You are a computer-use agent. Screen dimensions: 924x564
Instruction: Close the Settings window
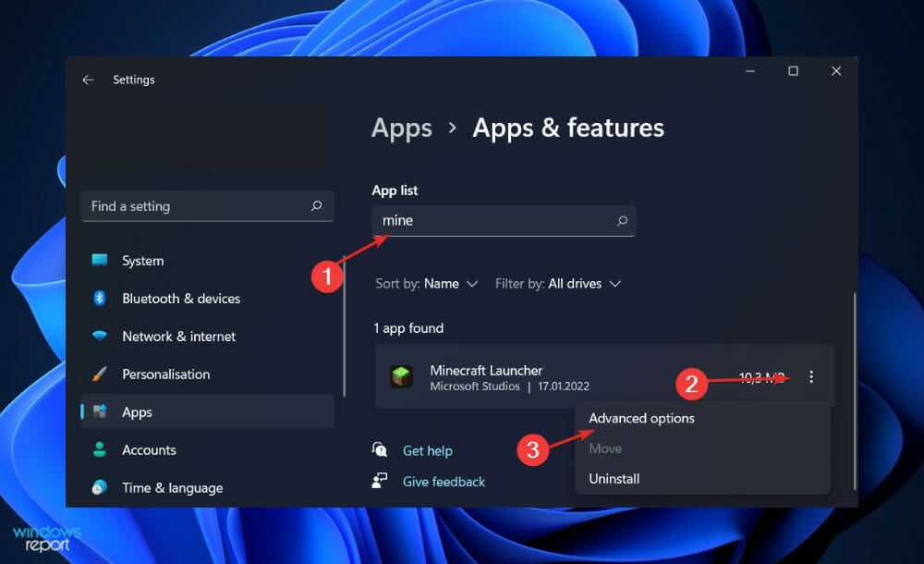point(836,71)
